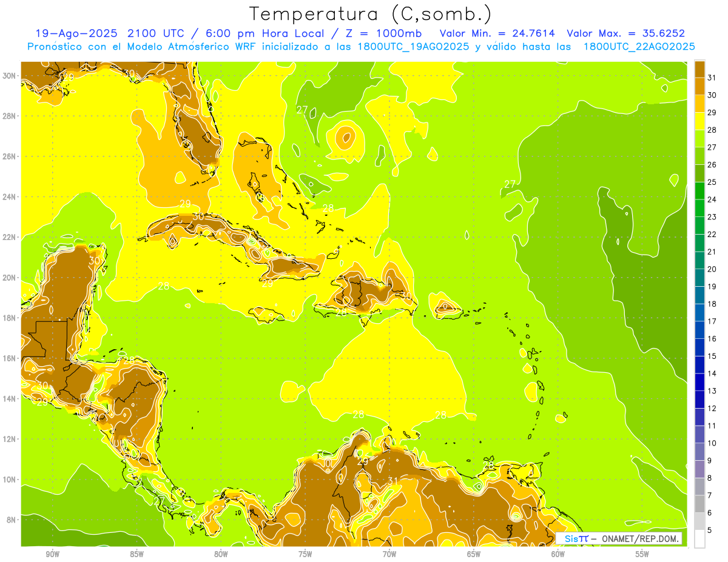Click the legend value '16'
Viewport: 728px width, 562px height.
tap(712, 338)
